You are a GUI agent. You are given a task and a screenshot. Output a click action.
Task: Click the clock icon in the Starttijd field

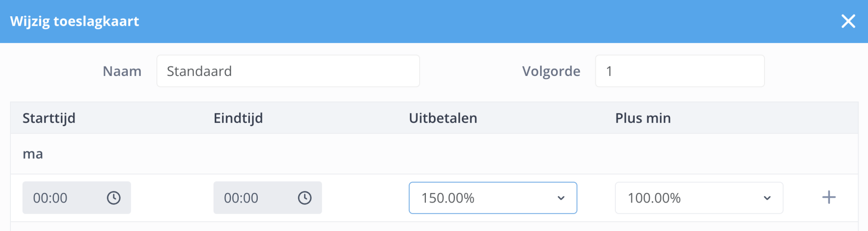pos(113,198)
